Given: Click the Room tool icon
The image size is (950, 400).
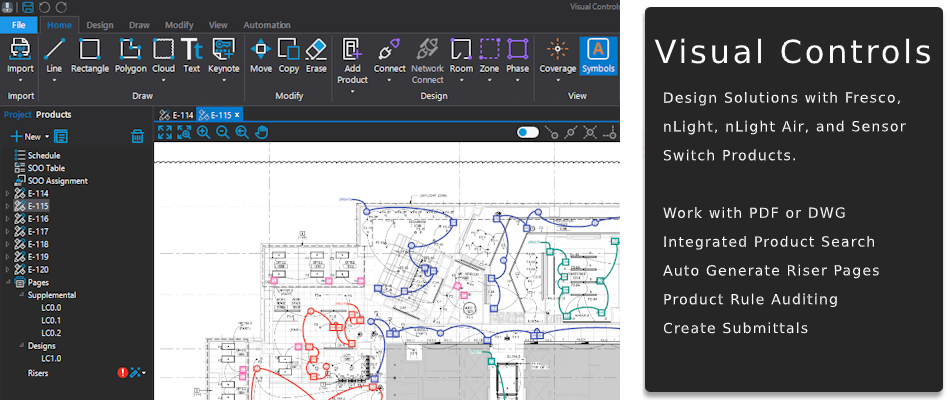Looking at the screenshot, I should point(461,48).
